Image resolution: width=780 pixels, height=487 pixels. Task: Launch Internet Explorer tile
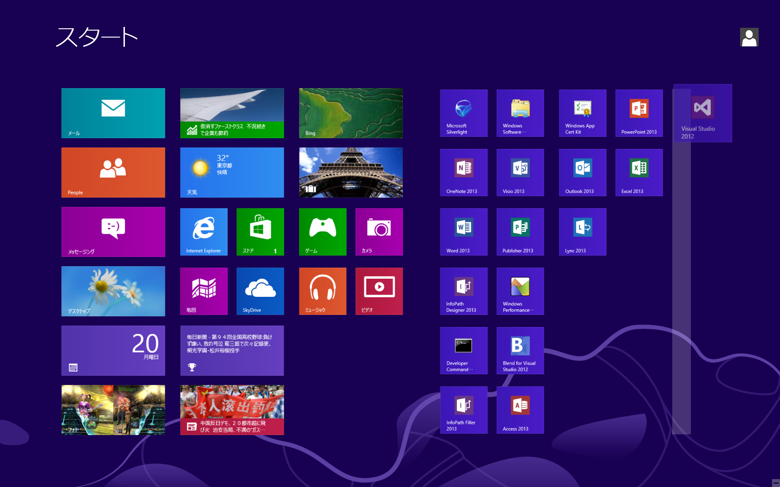[x=204, y=232]
